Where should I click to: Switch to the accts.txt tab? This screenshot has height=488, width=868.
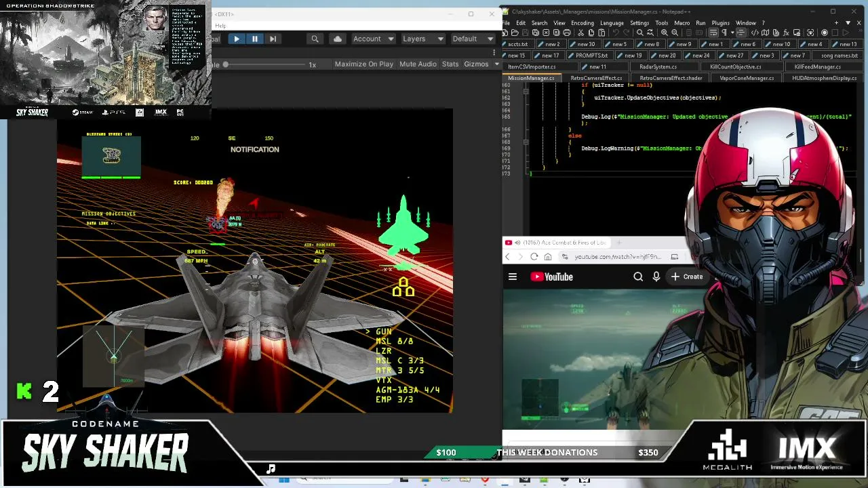point(517,44)
